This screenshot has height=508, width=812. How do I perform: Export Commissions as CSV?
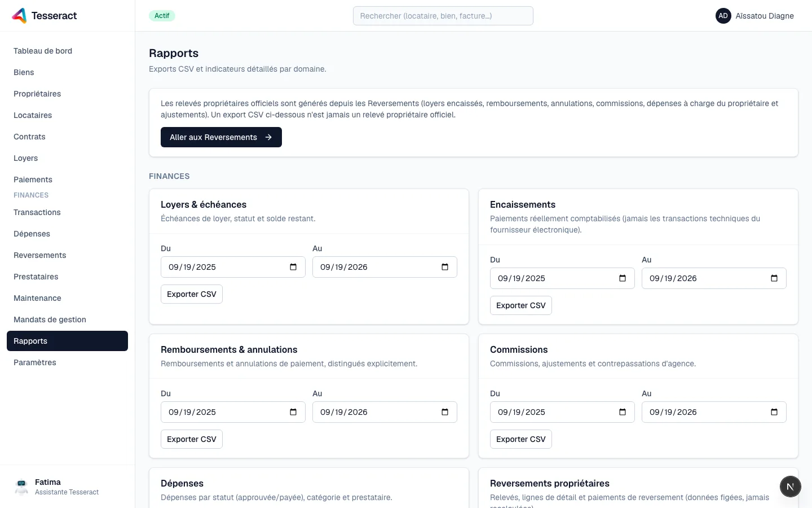click(521, 439)
